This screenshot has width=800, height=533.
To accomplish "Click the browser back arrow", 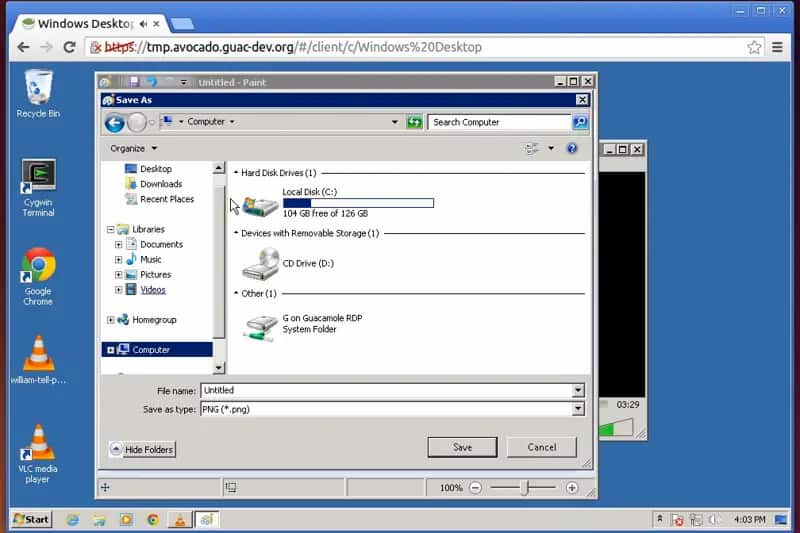I will [x=23, y=47].
